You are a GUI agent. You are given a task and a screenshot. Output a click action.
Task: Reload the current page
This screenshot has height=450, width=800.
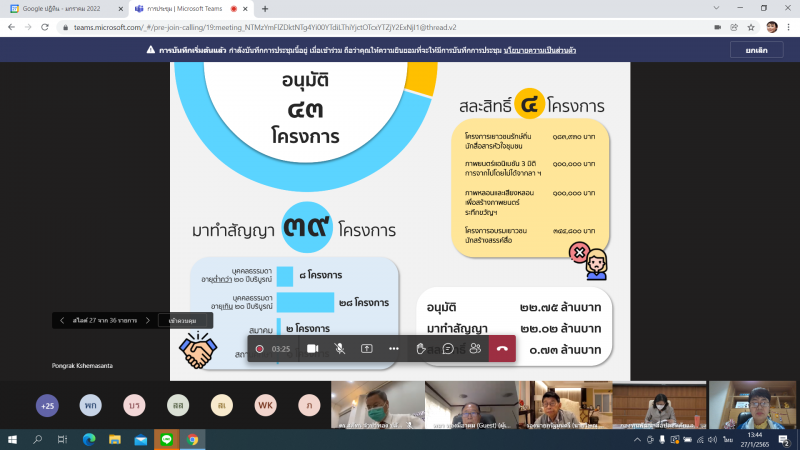(45, 28)
